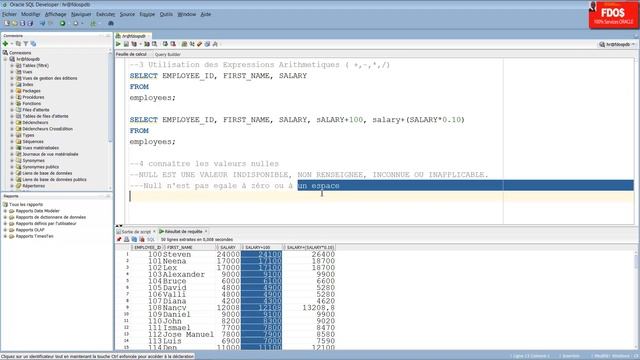Click the SQL link in result toolbar
The height and width of the screenshot is (360, 640).
pyautogui.click(x=151, y=240)
